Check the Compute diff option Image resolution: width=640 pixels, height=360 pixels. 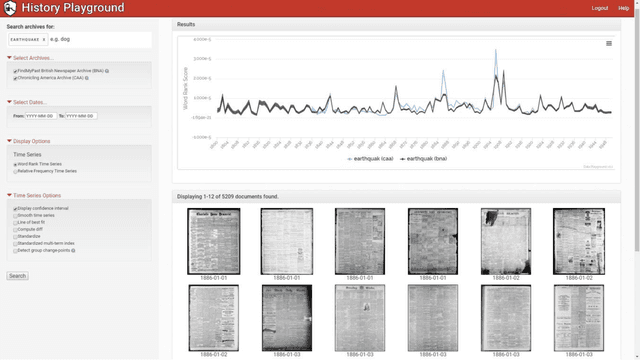point(15,229)
